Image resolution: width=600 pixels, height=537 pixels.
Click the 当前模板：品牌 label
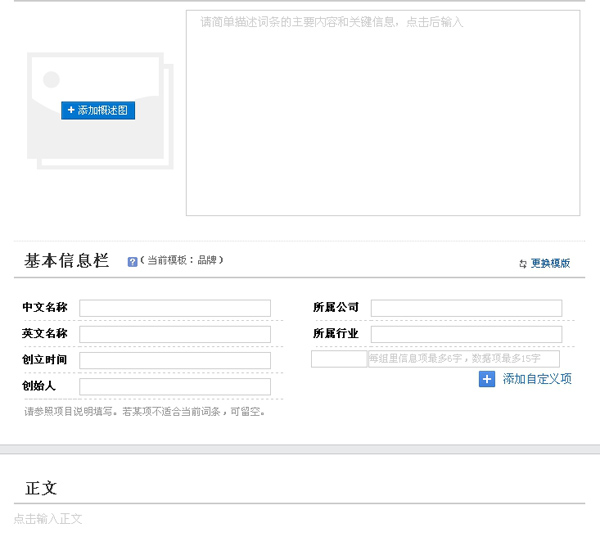pyautogui.click(x=182, y=261)
